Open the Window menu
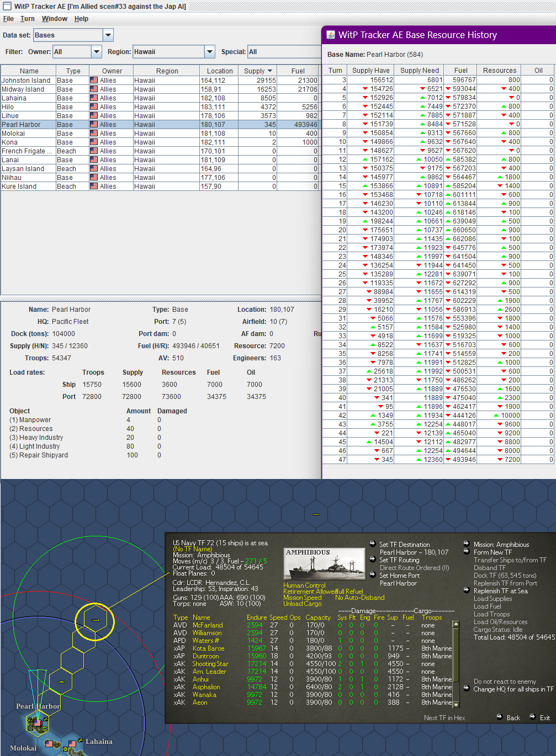Viewport: 556px width, 756px height. click(x=55, y=19)
